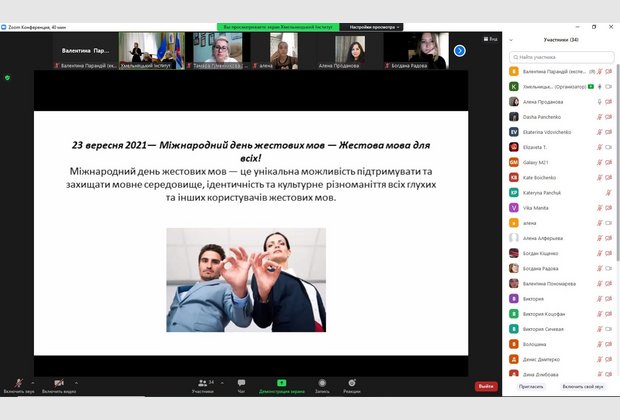Viewport: 620px width, 420px height.
Task: Open Настройки просмотра view options dropdown
Action: point(374,27)
